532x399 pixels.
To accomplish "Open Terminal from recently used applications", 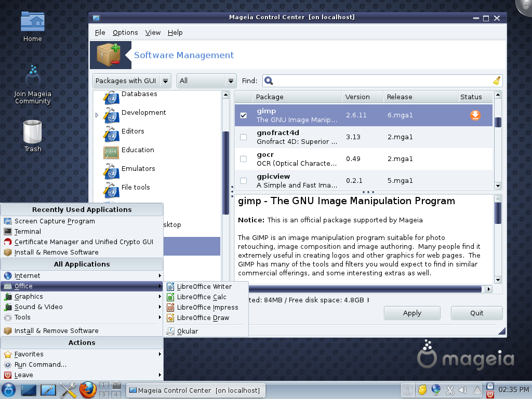I will [x=82, y=232].
